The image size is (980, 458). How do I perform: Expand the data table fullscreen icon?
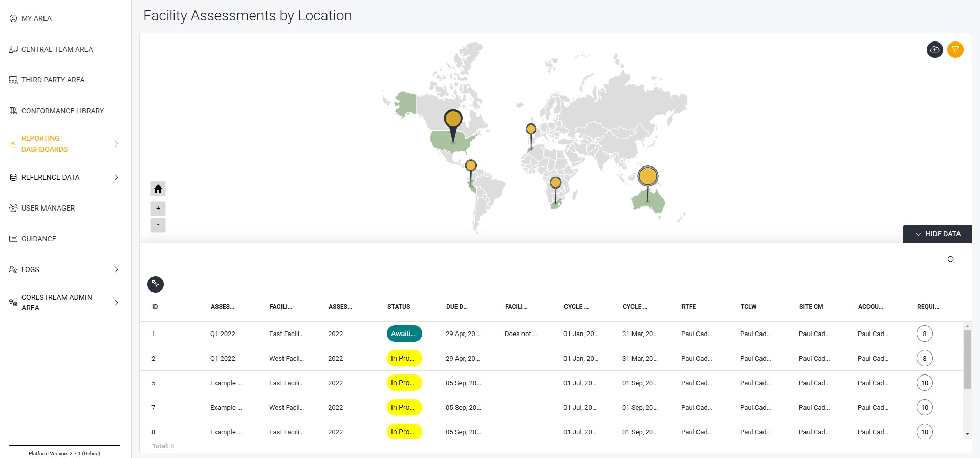coord(156,284)
